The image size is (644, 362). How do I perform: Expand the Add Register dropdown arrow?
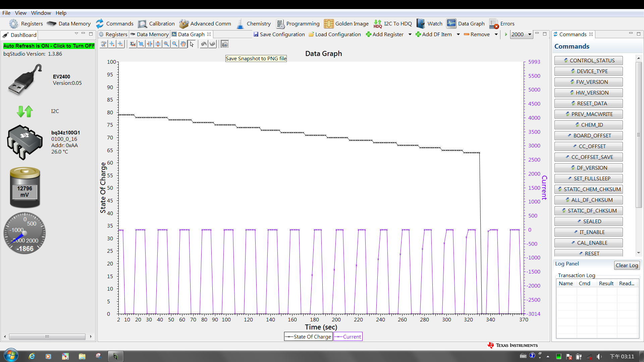coord(410,35)
